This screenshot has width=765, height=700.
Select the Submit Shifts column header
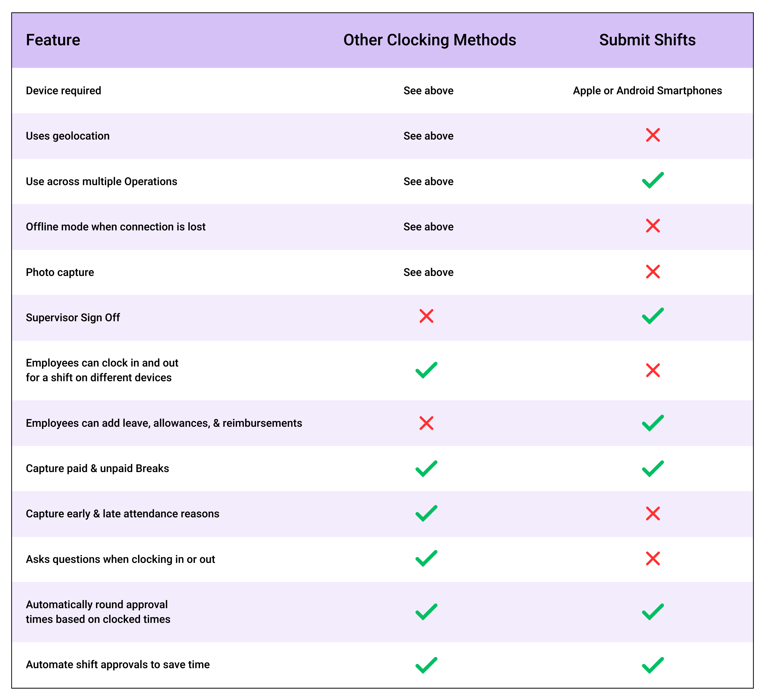(647, 40)
